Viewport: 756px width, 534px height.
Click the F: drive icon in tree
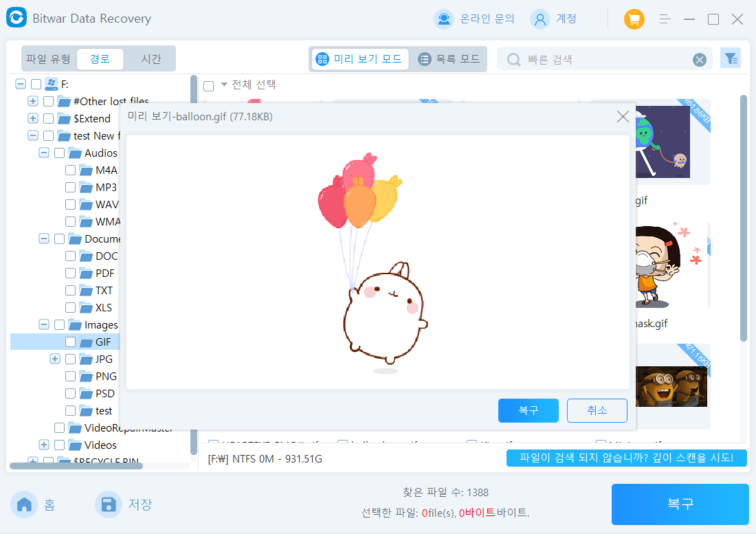pyautogui.click(x=52, y=84)
